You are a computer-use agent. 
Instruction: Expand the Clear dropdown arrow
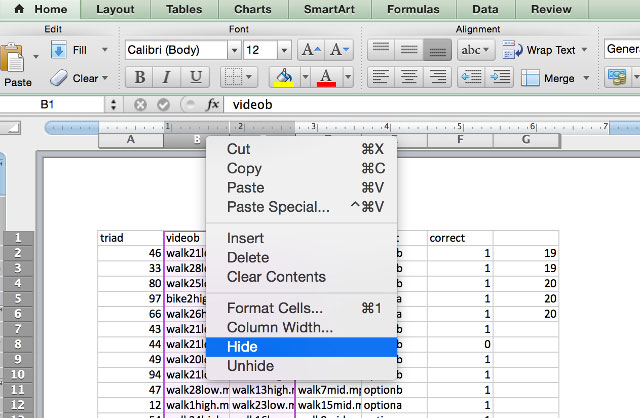coord(105,78)
